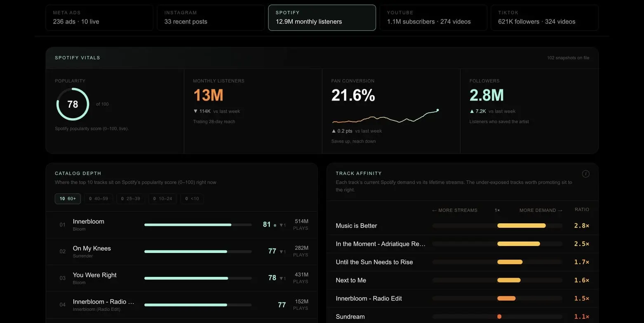Click the 431M plays count
Viewport: 644px width, 323px height.
[x=301, y=275]
